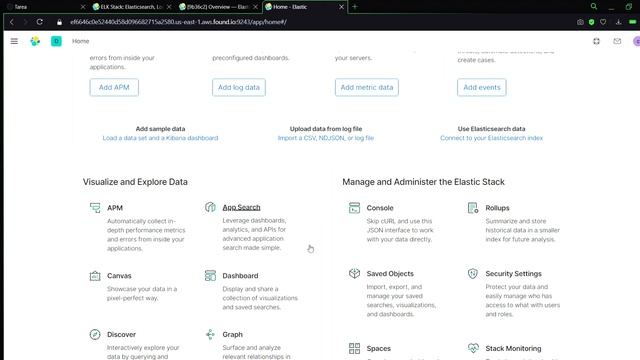Open the Stack Monitoring title
The width and height of the screenshot is (640, 360).
coord(513,349)
